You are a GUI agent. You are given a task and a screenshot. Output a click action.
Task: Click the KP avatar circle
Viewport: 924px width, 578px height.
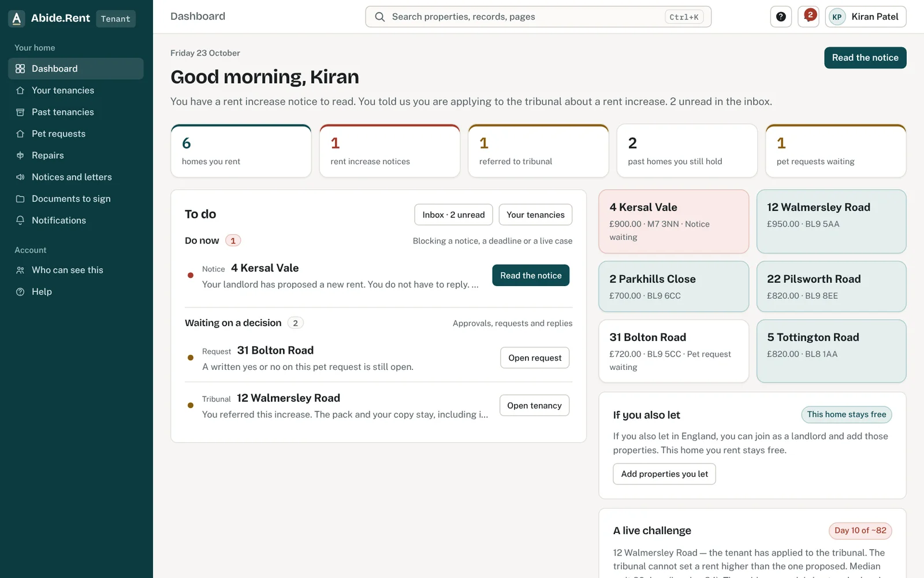[837, 17]
